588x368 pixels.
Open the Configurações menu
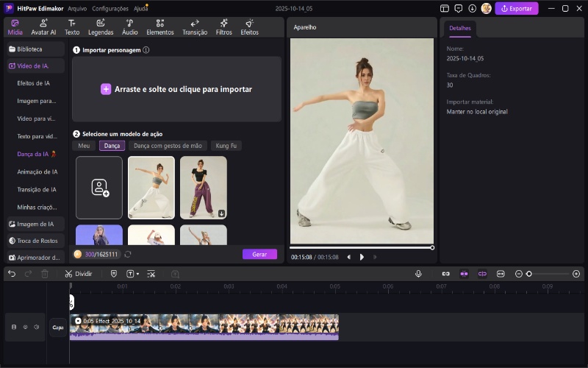[x=109, y=9]
